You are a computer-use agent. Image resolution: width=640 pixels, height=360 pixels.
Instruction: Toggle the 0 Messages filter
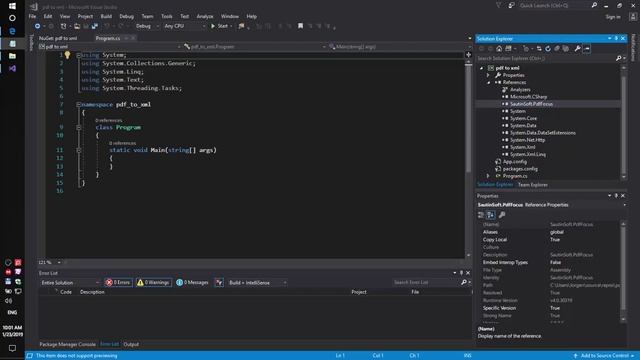(192, 282)
